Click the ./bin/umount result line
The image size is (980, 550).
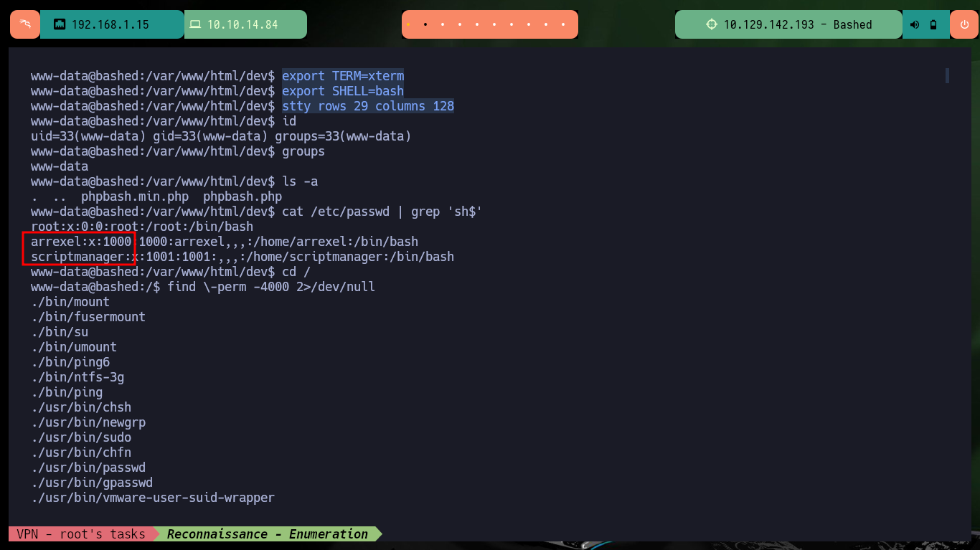click(x=74, y=347)
